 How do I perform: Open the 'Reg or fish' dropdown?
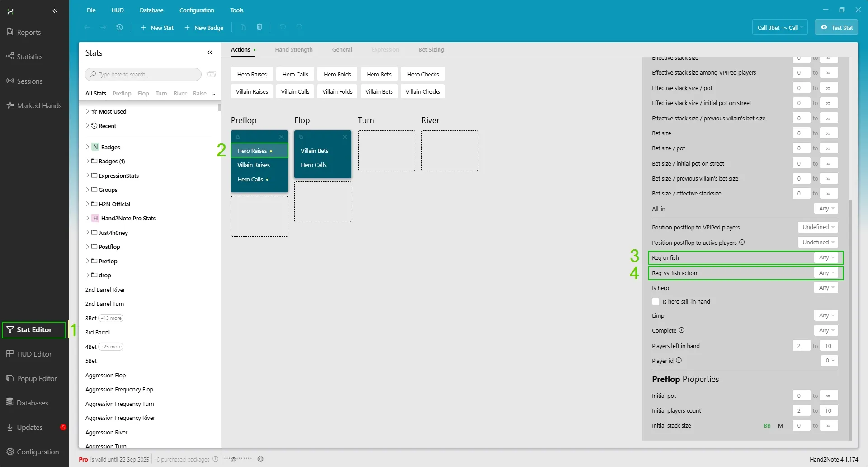(x=826, y=257)
